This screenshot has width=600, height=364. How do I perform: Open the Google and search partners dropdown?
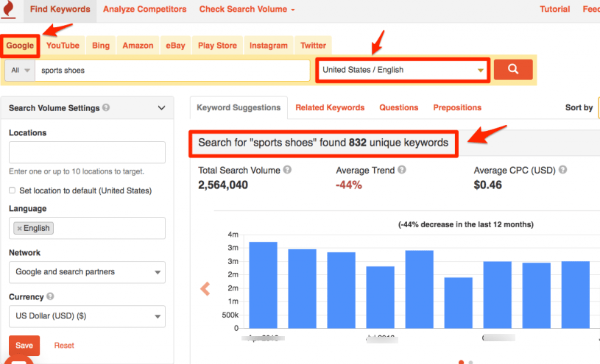click(88, 272)
